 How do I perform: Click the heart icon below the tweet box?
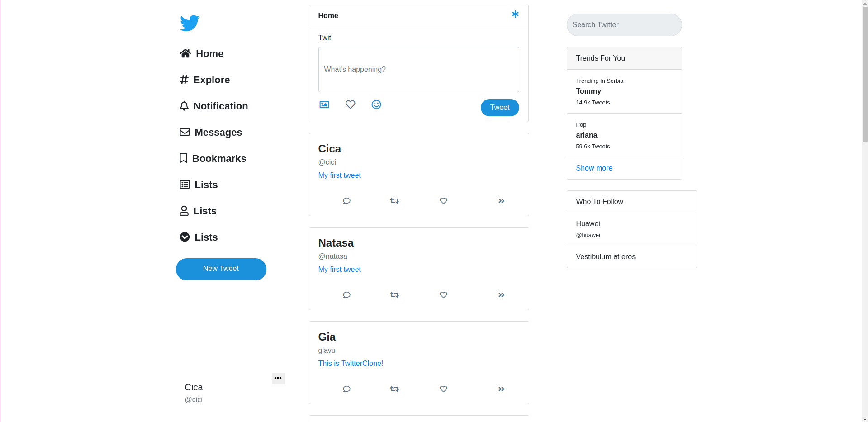(x=350, y=104)
